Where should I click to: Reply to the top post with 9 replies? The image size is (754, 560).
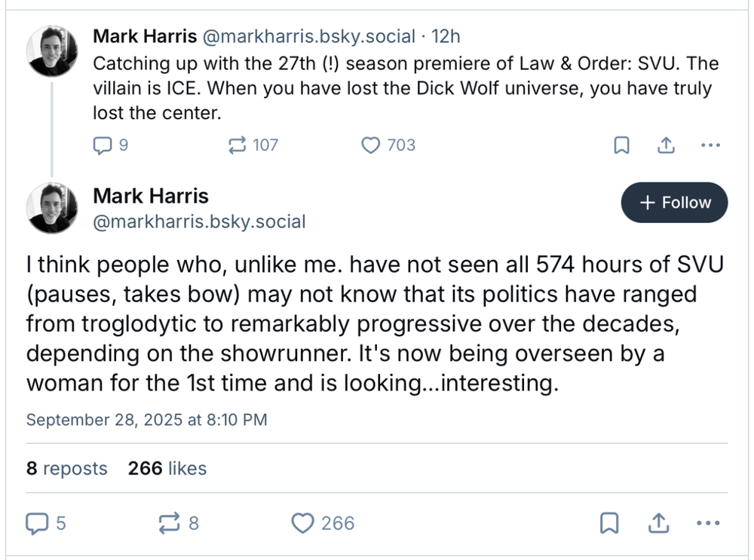[102, 145]
